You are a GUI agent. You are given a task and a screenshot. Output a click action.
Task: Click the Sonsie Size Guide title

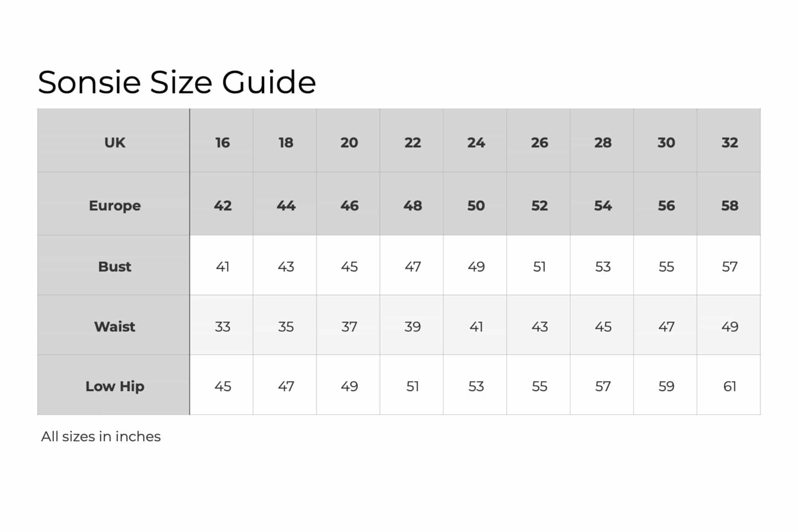[x=177, y=82]
